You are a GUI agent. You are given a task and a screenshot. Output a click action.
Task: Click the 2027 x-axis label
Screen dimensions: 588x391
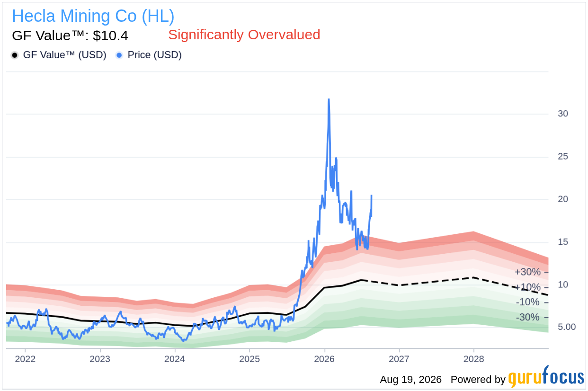[400, 359]
